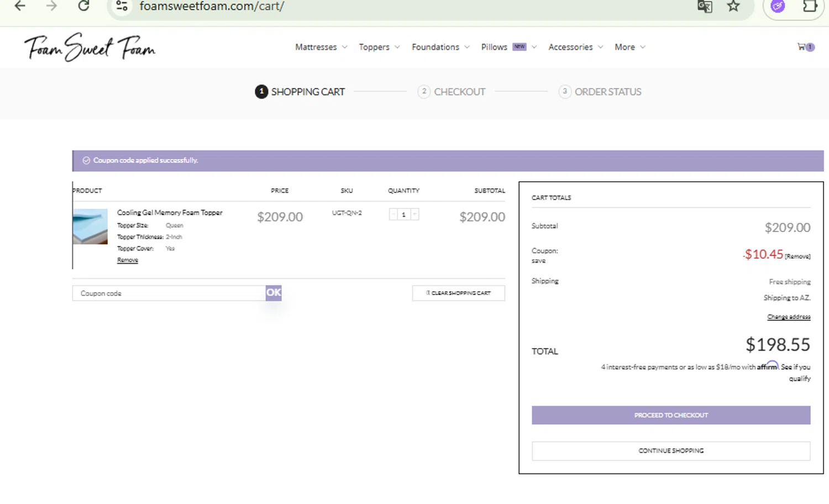829x504 pixels.
Task: Click the Free shipping text
Action: (790, 282)
